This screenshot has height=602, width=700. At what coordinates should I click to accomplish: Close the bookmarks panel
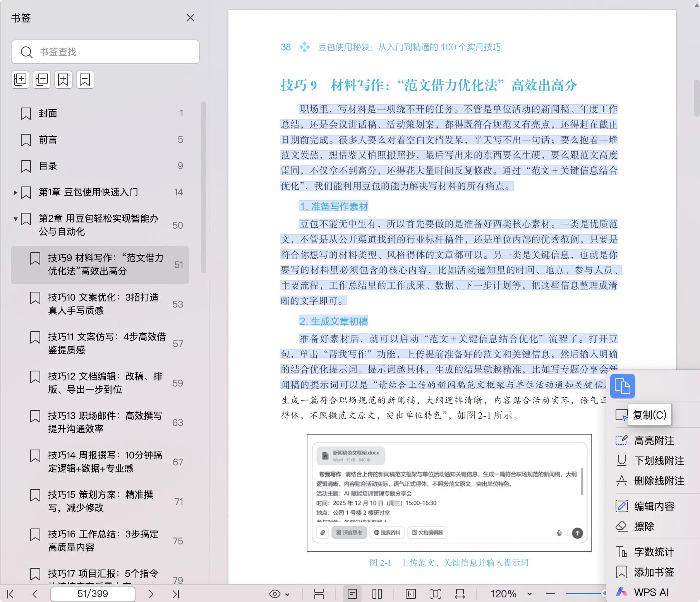tap(190, 18)
